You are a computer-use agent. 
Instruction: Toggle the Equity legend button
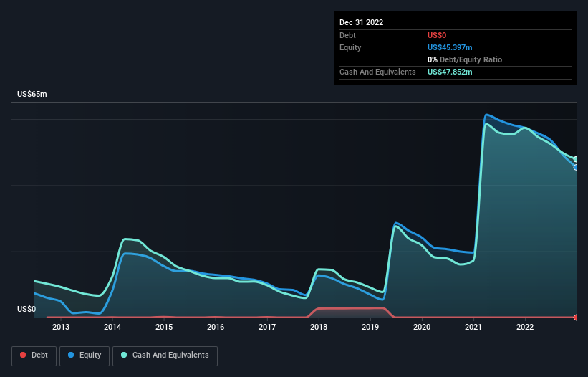[x=85, y=355]
